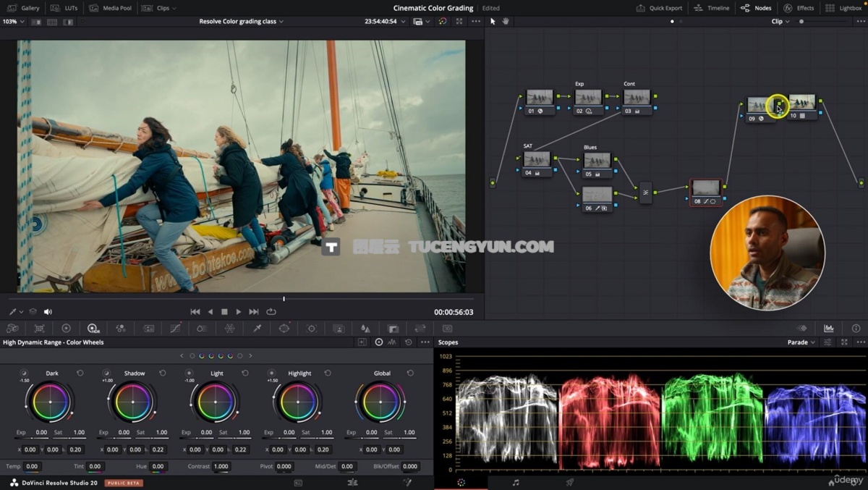This screenshot has height=490, width=868.
Task: Open the Sizing palette
Action: point(420,328)
